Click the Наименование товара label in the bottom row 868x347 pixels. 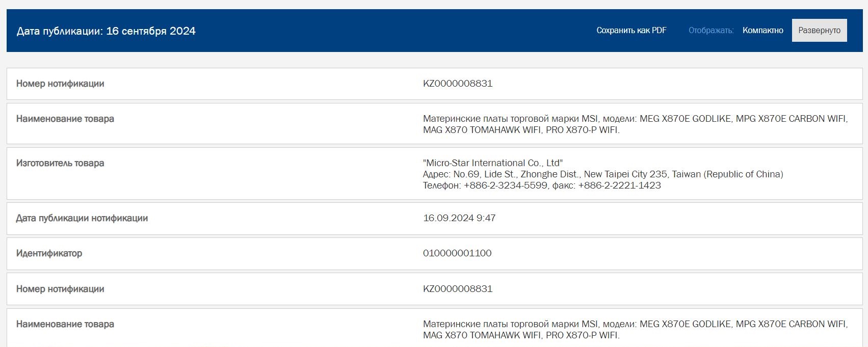click(x=65, y=324)
